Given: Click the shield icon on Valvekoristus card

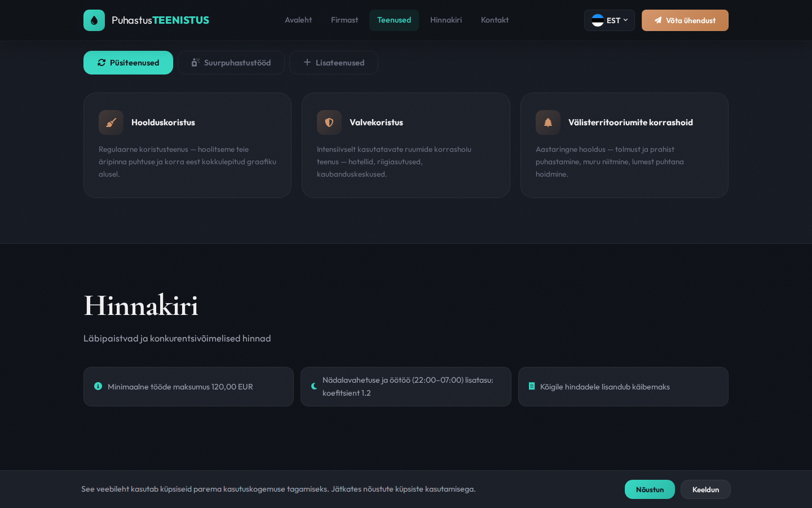Looking at the screenshot, I should [x=329, y=122].
